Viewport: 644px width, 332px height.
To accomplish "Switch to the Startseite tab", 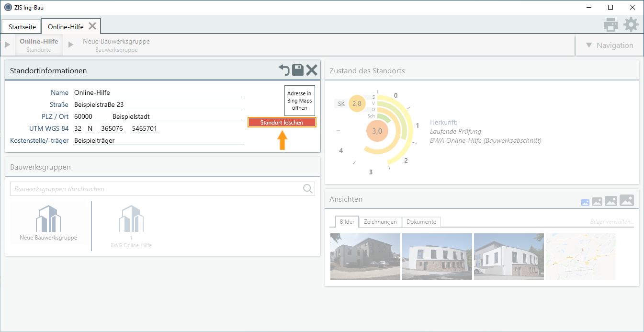I will tap(22, 27).
